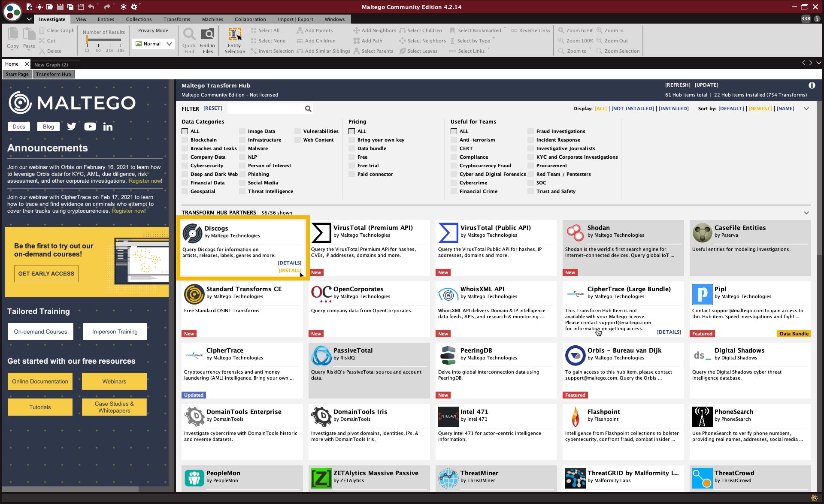Click the REFRESH link in the hub header
Screen dimensions: 824x504
click(x=678, y=85)
